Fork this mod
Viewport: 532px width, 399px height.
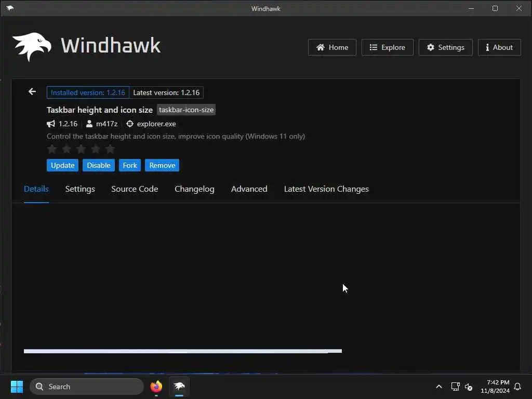point(129,165)
